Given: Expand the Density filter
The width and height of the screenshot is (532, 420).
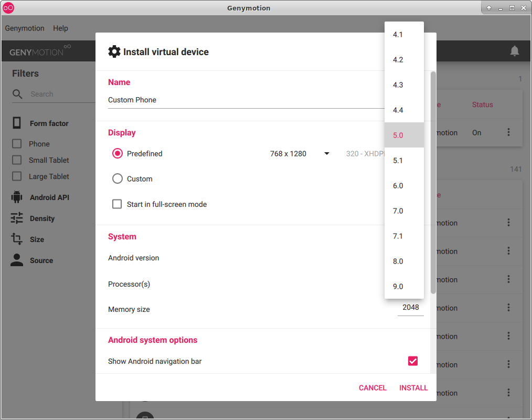Looking at the screenshot, I should pyautogui.click(x=42, y=218).
